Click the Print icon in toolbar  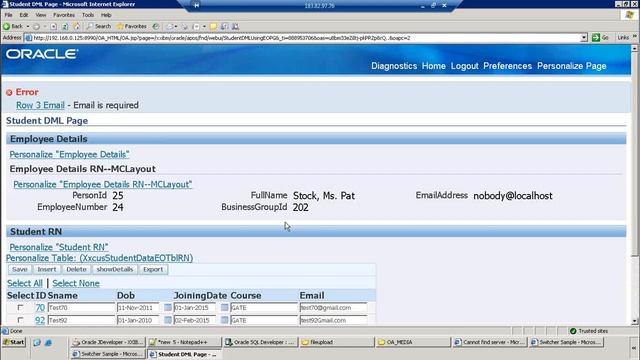(x=184, y=27)
